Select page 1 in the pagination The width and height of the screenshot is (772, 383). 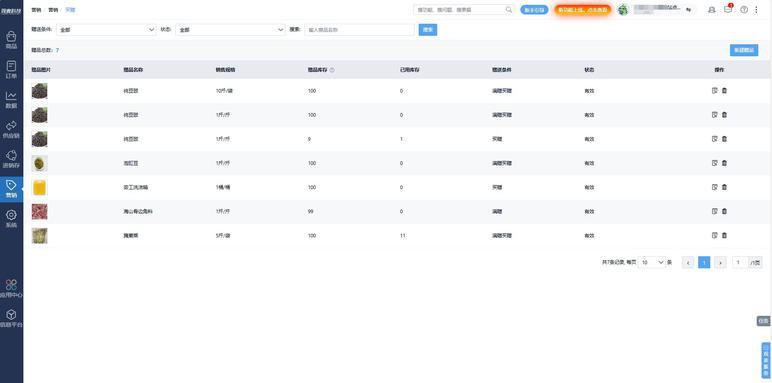[704, 262]
